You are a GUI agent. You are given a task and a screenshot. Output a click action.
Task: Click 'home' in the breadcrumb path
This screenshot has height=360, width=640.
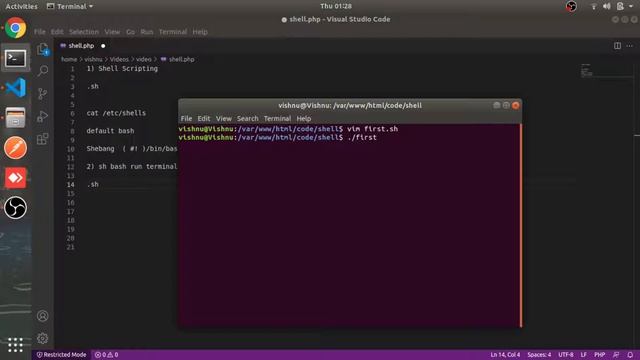(x=69, y=59)
